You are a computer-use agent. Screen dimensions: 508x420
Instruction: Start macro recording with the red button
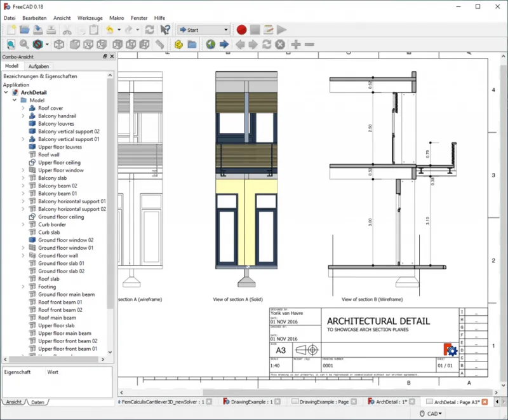241,29
